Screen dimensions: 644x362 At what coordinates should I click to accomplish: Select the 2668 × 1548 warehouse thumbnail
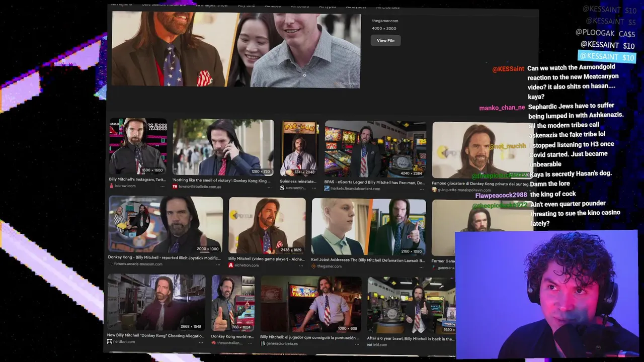click(x=156, y=302)
